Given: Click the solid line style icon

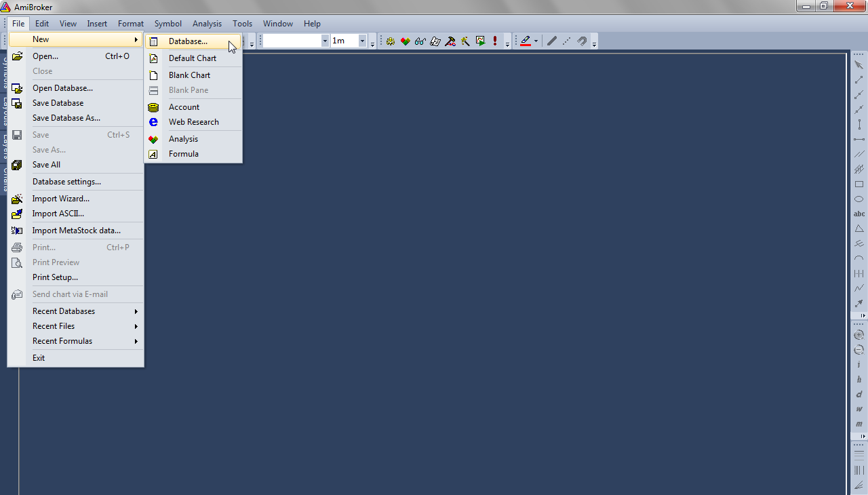Looking at the screenshot, I should click(552, 41).
